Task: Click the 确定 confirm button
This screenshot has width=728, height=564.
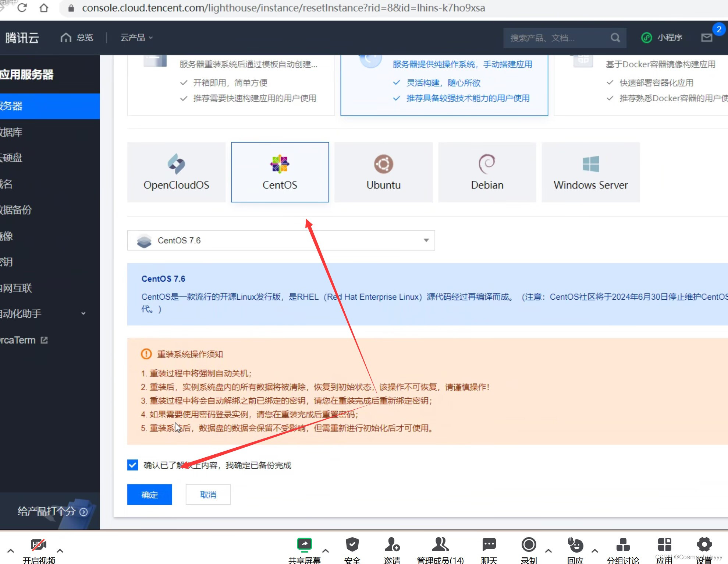Action: 149,494
